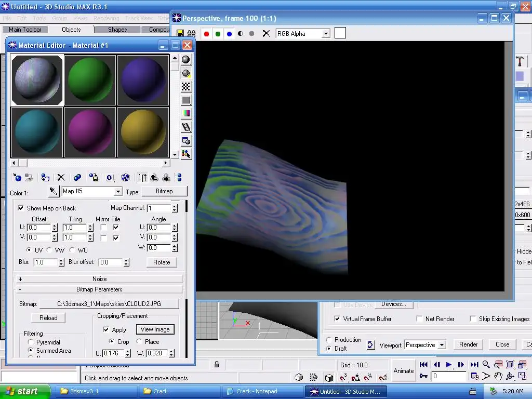Click the CLOUD2.JPG bitmap path button
This screenshot has width=532, height=399.
pyautogui.click(x=109, y=303)
